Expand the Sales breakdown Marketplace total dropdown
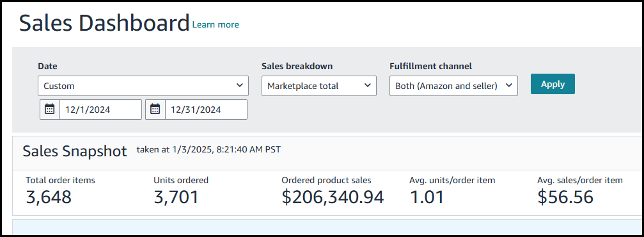This screenshot has height=237, width=644. (x=319, y=86)
